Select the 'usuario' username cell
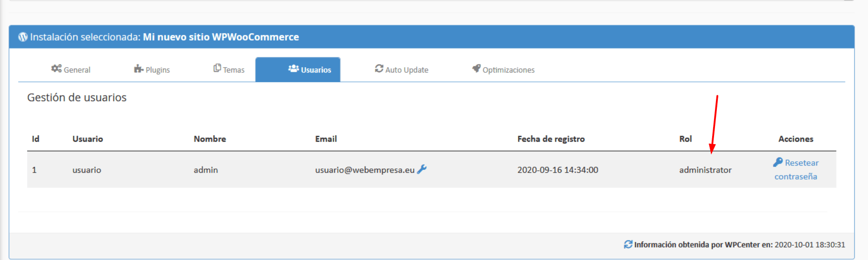Screen dimensions: 868x260 [x=87, y=170]
